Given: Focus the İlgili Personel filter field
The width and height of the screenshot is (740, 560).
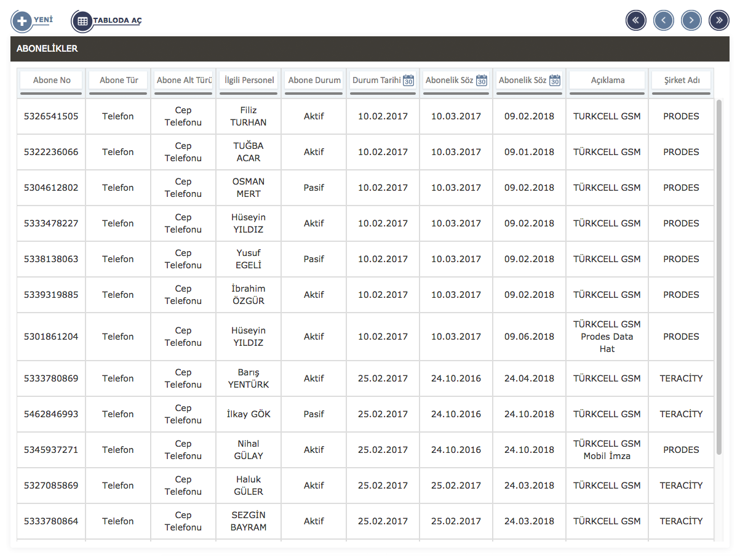Looking at the screenshot, I should pos(249,80).
